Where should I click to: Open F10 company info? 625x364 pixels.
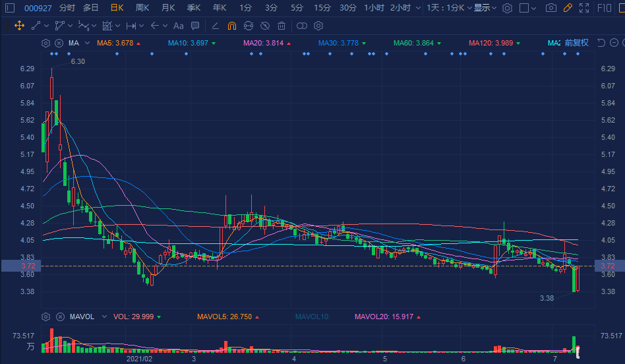(x=604, y=8)
